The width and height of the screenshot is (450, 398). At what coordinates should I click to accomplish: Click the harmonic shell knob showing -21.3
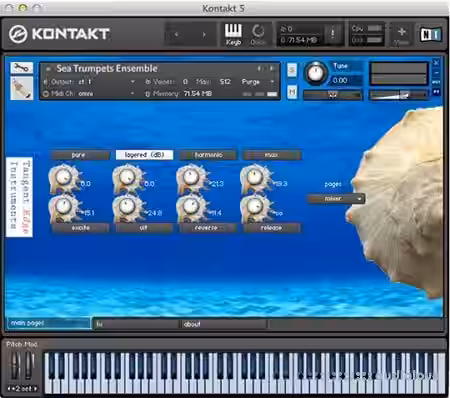coord(191,177)
